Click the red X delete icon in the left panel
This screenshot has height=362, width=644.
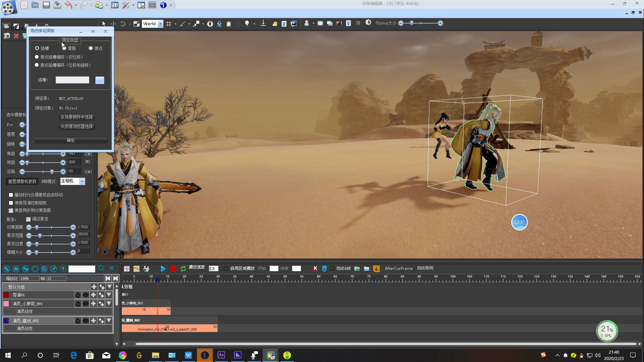pos(16,36)
